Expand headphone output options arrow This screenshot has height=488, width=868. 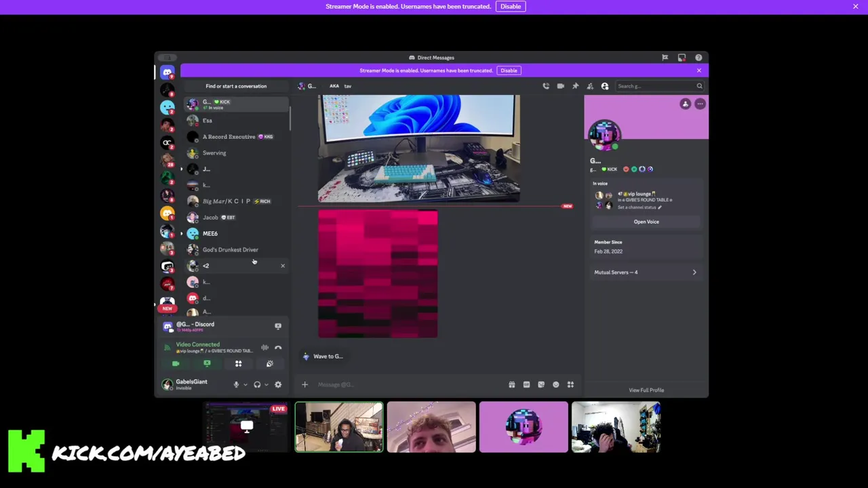click(x=266, y=385)
